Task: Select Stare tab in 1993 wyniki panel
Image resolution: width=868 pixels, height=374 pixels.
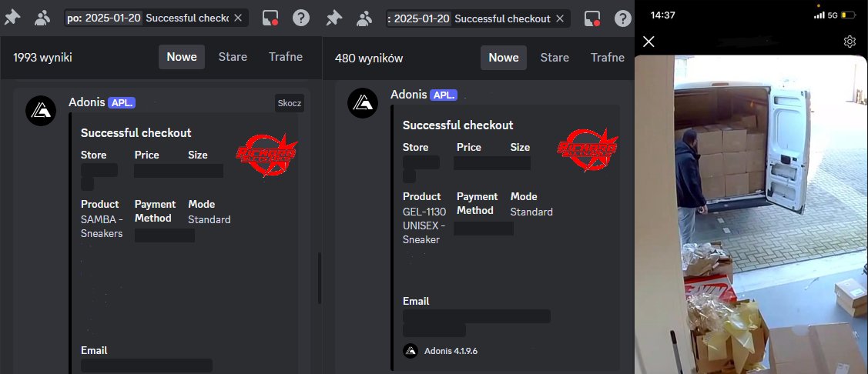Action: [233, 57]
